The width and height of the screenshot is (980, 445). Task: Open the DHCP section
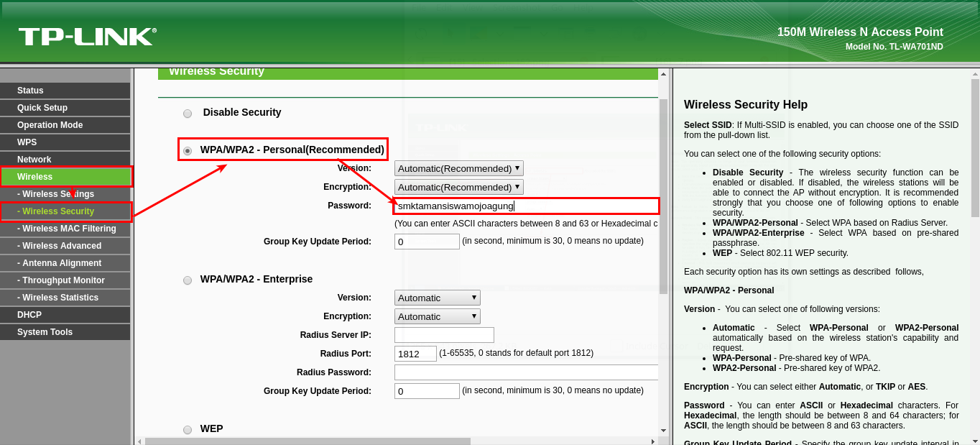(x=27, y=314)
